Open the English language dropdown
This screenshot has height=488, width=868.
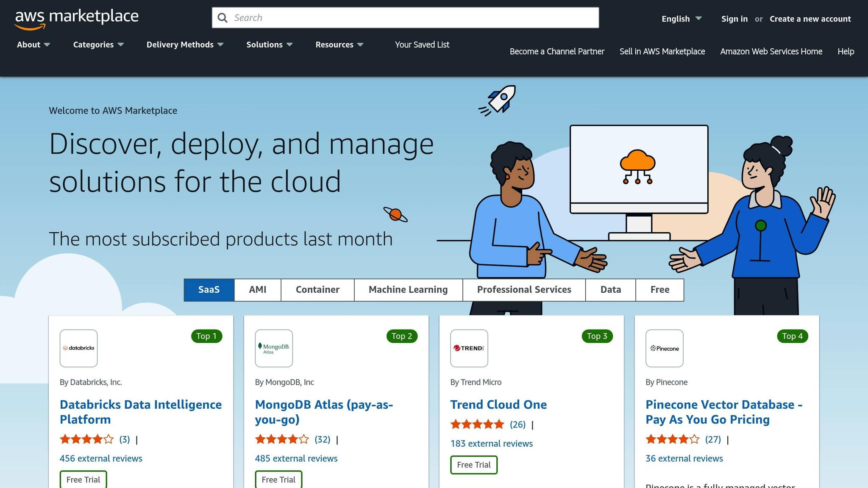click(x=682, y=19)
